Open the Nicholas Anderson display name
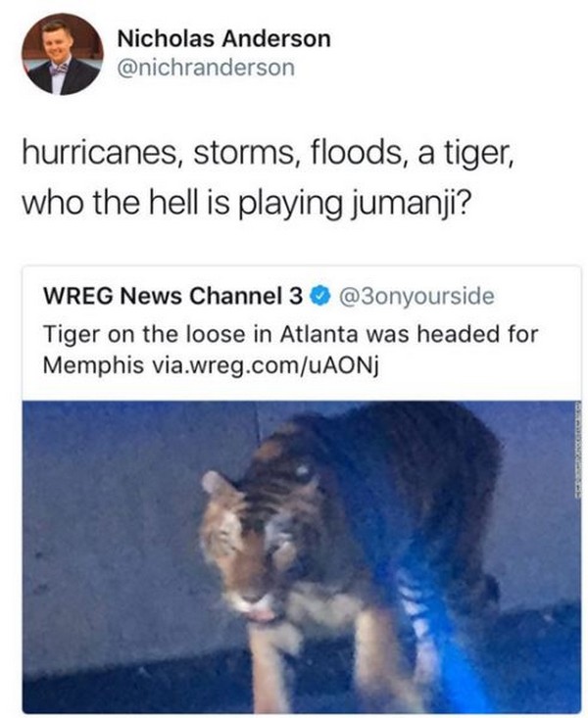588x718 pixels. [223, 38]
